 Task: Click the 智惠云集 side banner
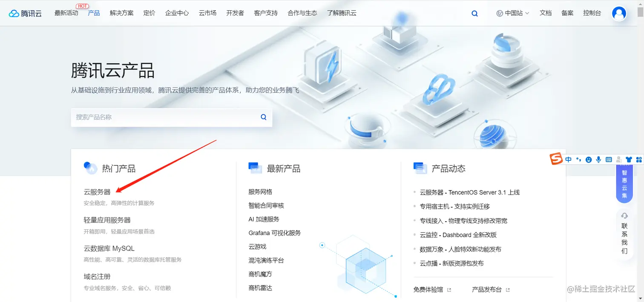[x=624, y=184]
